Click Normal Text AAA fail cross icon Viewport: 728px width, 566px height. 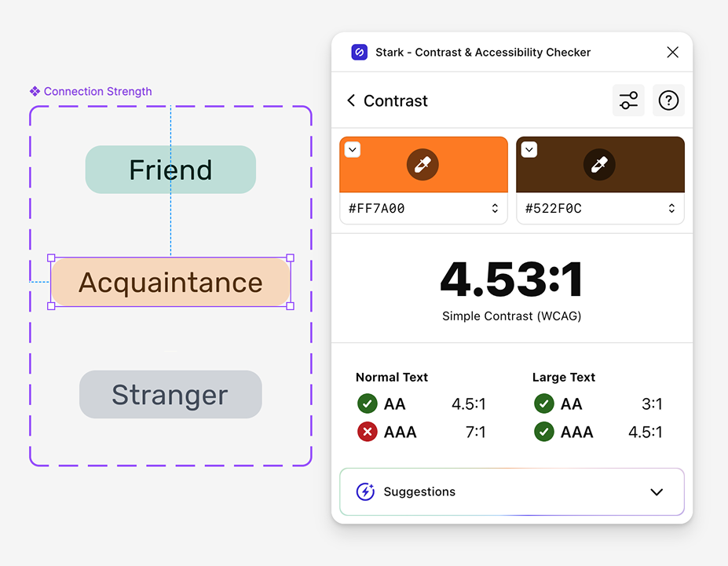368,432
